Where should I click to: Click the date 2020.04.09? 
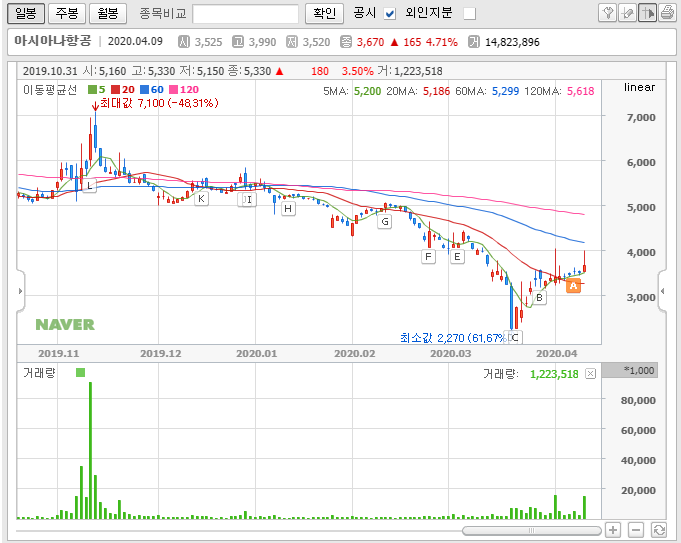[x=135, y=41]
